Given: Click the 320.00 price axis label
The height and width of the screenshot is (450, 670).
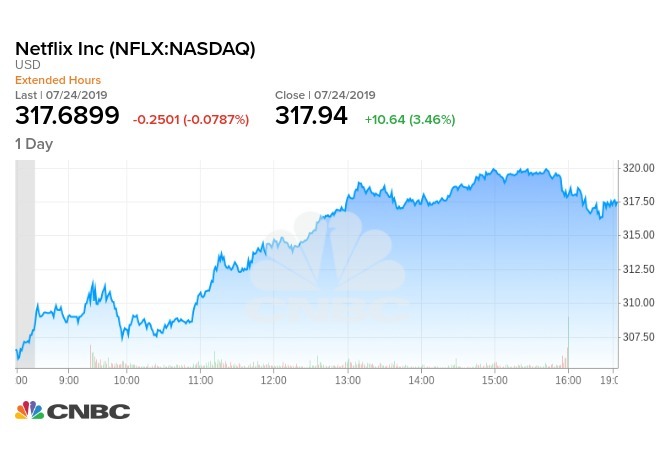Looking at the screenshot, I should (638, 167).
